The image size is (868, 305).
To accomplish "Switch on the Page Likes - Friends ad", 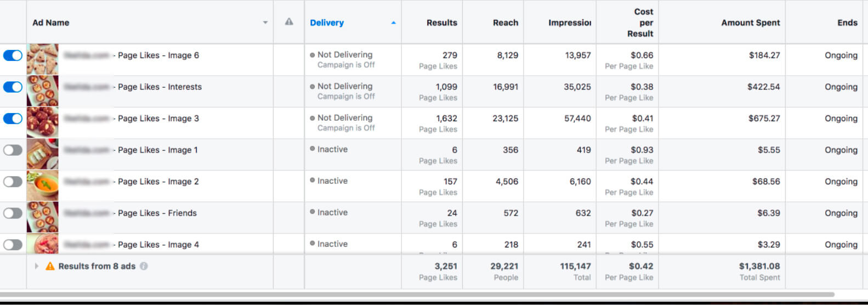I will click(13, 213).
